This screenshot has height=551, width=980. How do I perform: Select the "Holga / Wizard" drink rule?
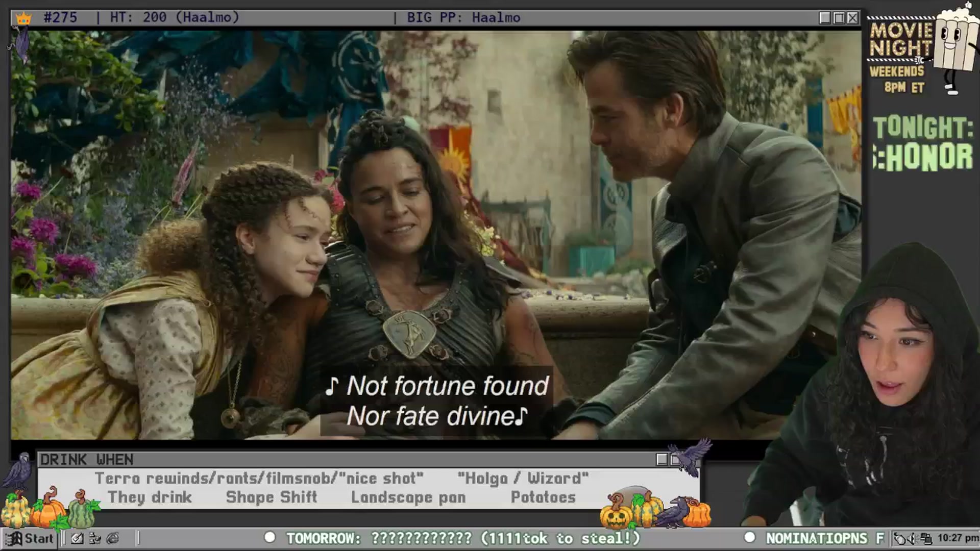point(523,479)
